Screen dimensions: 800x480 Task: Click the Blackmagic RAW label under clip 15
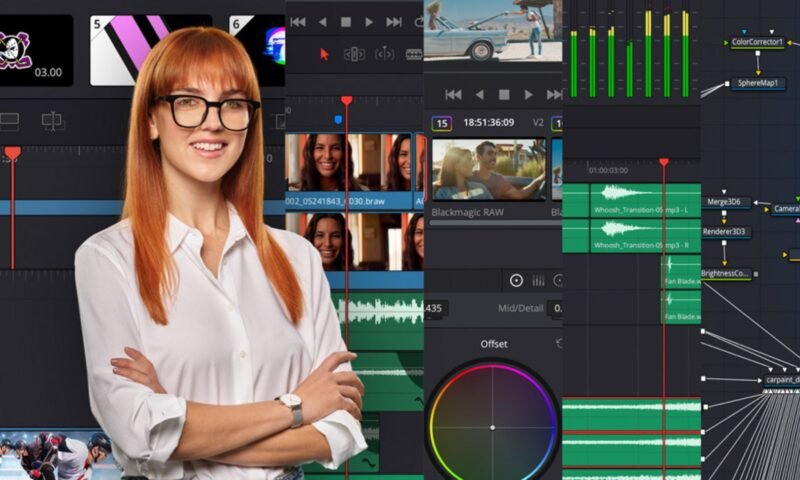(x=467, y=212)
